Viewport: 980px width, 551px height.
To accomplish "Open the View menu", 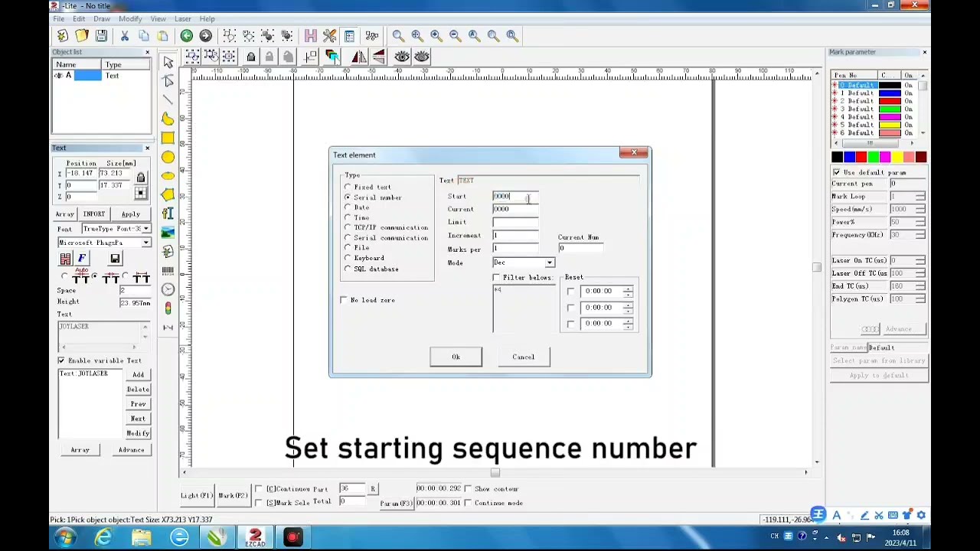I will point(158,18).
